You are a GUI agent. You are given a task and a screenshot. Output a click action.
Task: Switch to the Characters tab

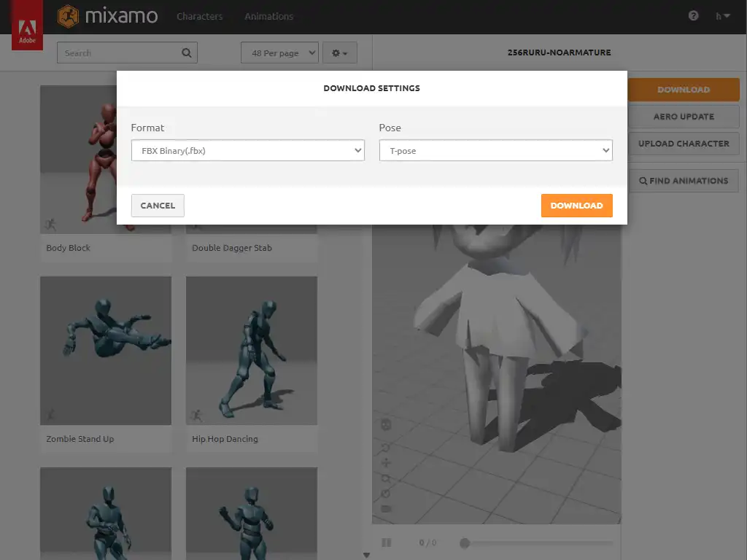(x=199, y=16)
